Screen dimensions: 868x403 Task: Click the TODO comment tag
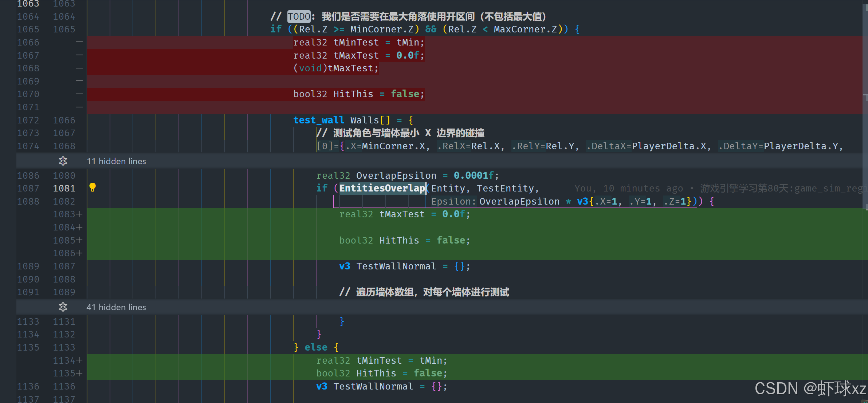coord(299,16)
